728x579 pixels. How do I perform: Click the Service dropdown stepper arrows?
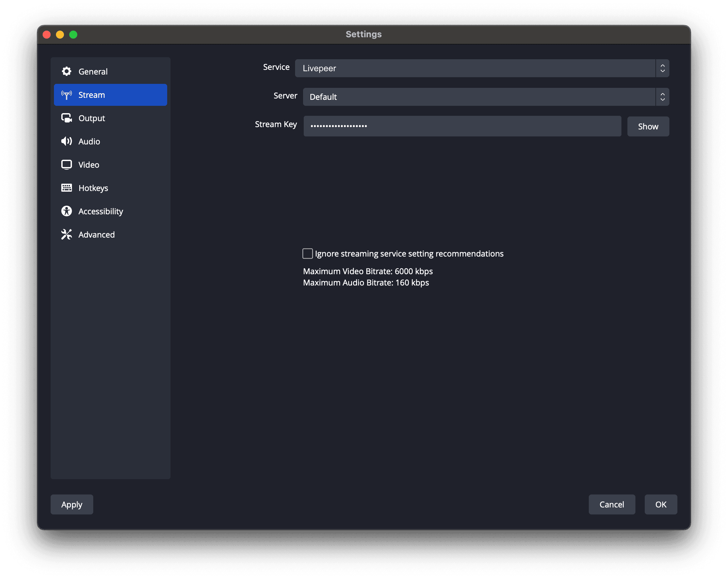pos(662,69)
